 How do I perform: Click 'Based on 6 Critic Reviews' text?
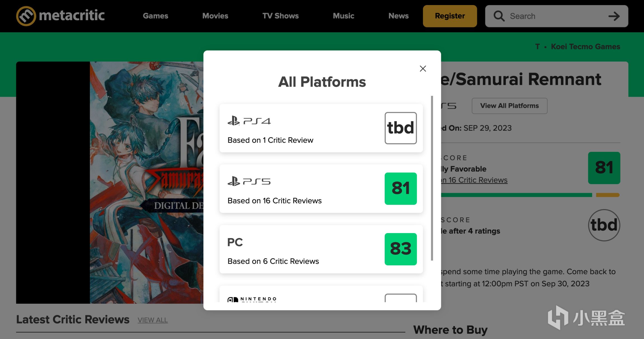tap(273, 261)
